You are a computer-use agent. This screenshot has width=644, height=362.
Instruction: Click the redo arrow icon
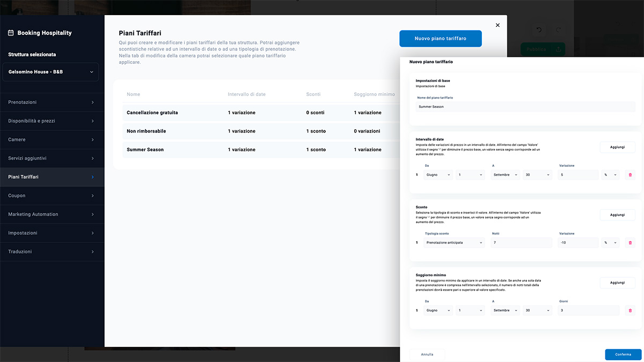(x=558, y=30)
